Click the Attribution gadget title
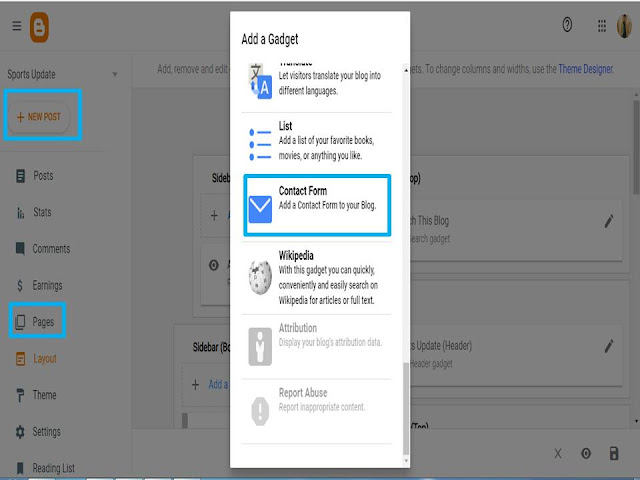640x480 pixels. pyautogui.click(x=298, y=328)
